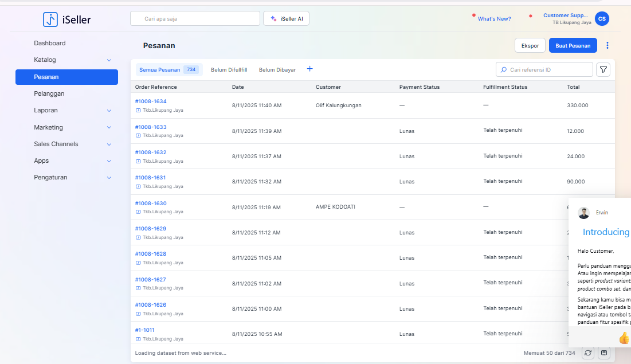Open order #1008-1634 link
Image resolution: width=631 pixels, height=364 pixels.
[151, 101]
